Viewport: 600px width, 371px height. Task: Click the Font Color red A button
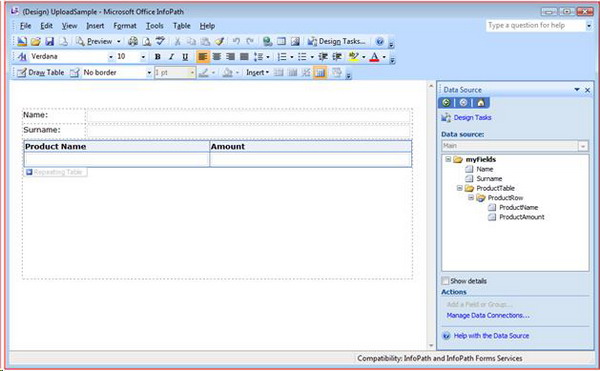(374, 57)
